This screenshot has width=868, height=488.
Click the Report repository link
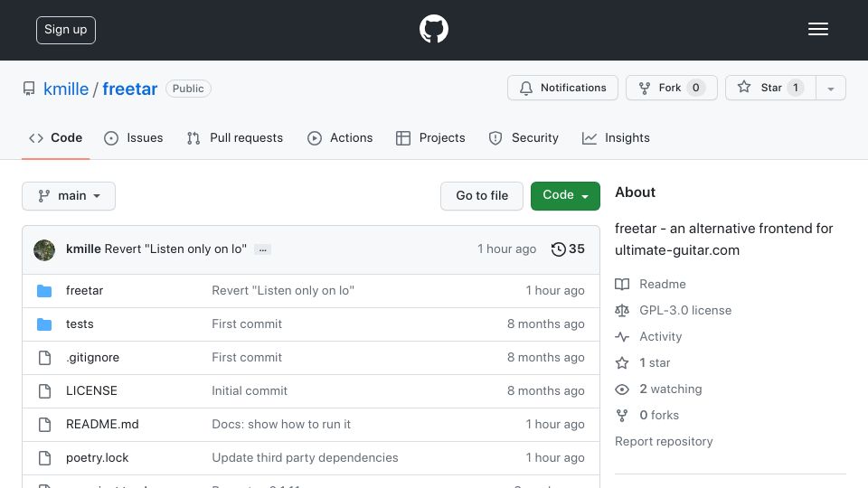(664, 442)
